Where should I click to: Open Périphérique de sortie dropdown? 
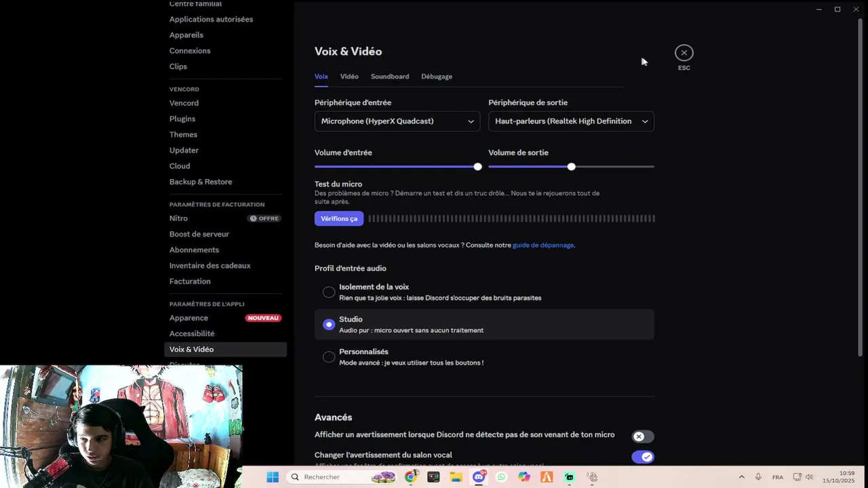(x=571, y=121)
